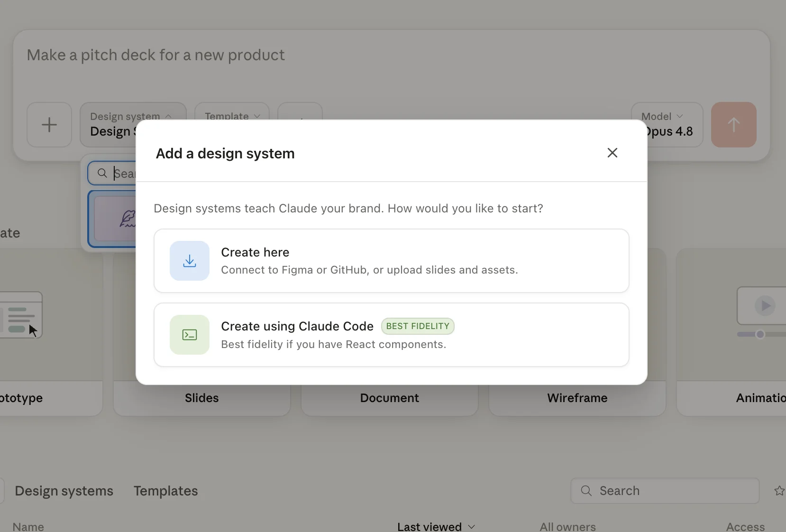This screenshot has width=786, height=532.
Task: Click the magnifier icon in bottom Search
Action: pos(586,491)
